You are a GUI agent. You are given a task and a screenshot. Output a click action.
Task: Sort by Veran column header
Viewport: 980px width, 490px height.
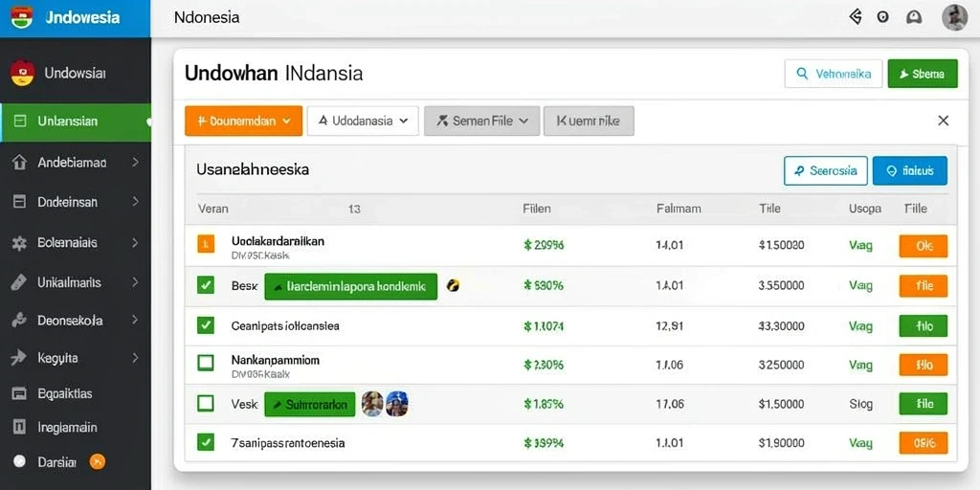click(x=213, y=209)
